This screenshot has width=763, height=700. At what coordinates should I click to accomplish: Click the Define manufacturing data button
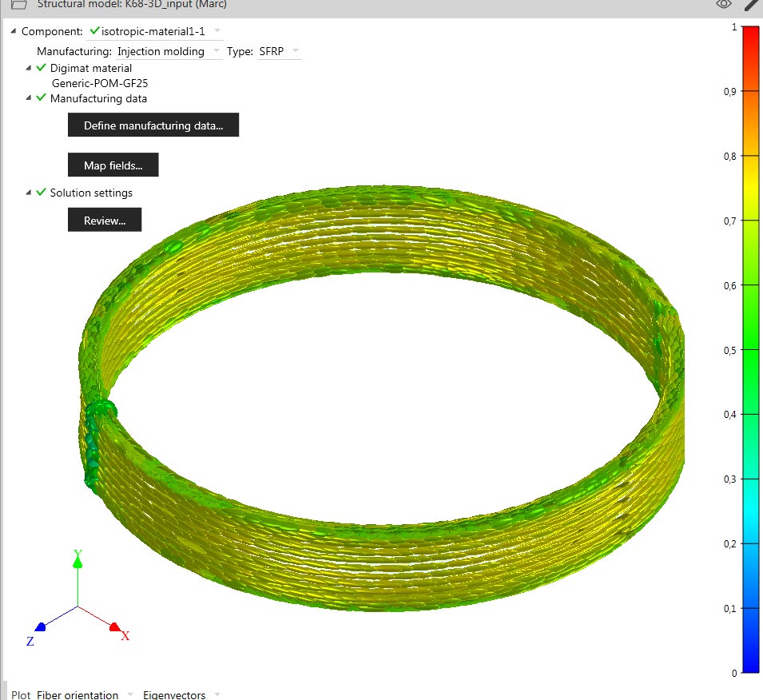pyautogui.click(x=153, y=125)
